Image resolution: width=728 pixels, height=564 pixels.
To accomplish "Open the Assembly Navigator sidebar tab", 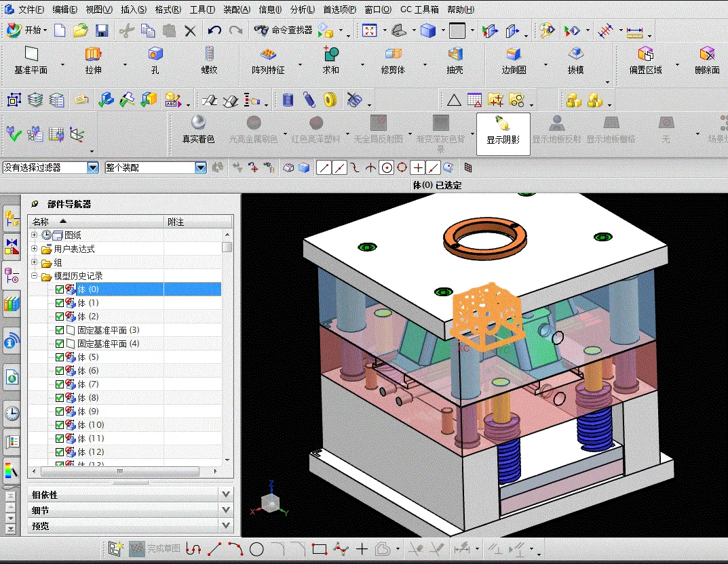I will tap(12, 218).
